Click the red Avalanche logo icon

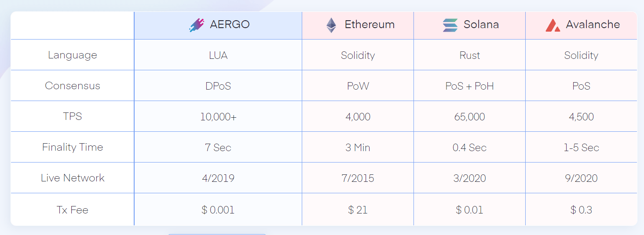point(553,25)
